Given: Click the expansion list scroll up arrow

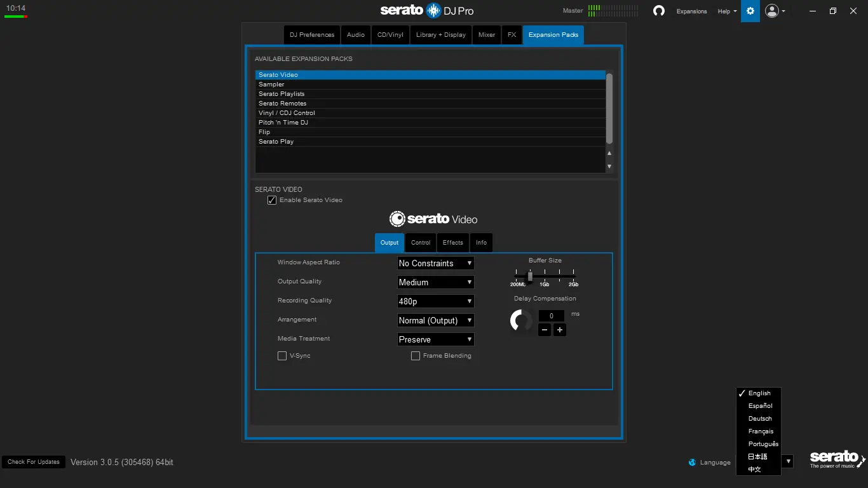Looking at the screenshot, I should pos(609,153).
